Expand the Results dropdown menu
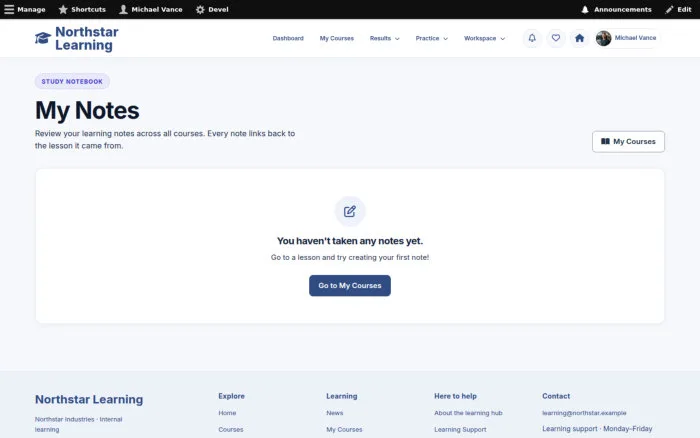The image size is (700, 438). tap(384, 38)
